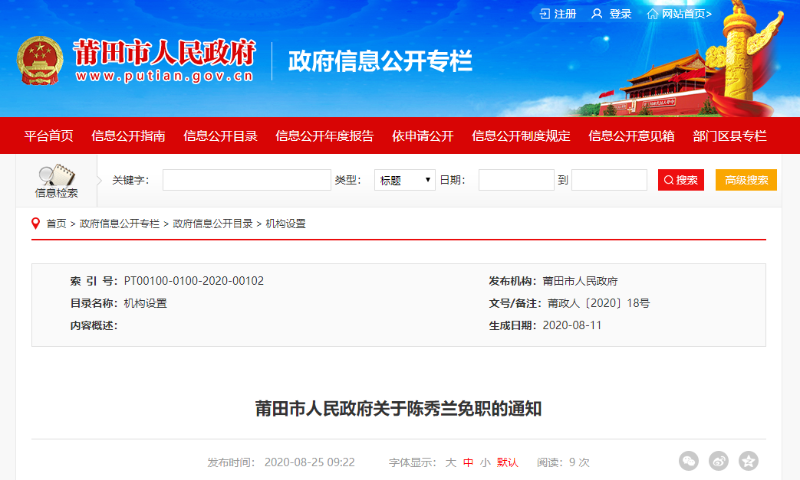The width and height of the screenshot is (800, 480).
Task: Click the red location pin icon
Action: tap(36, 223)
